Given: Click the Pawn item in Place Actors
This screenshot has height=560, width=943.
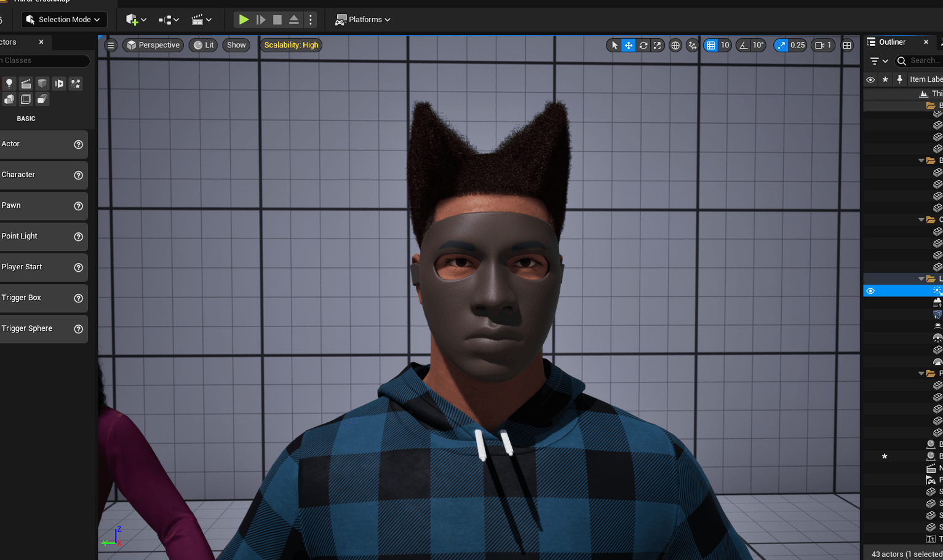Looking at the screenshot, I should tap(43, 206).
